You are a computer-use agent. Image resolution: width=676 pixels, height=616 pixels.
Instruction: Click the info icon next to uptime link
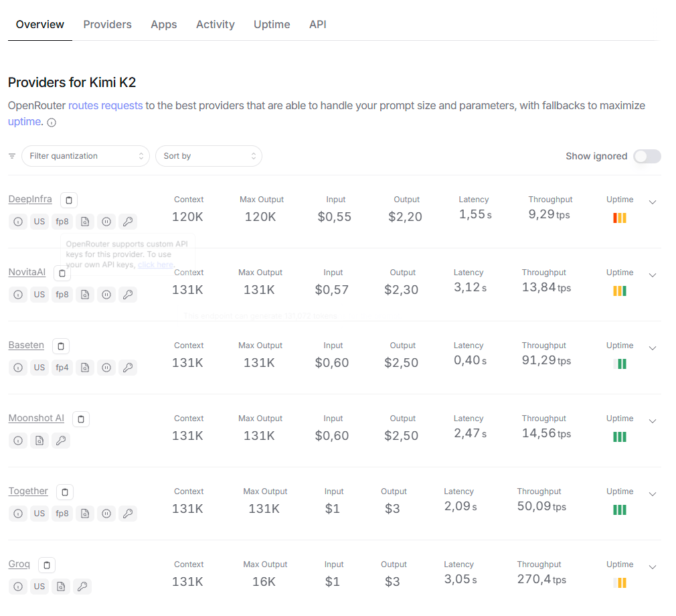point(52,123)
